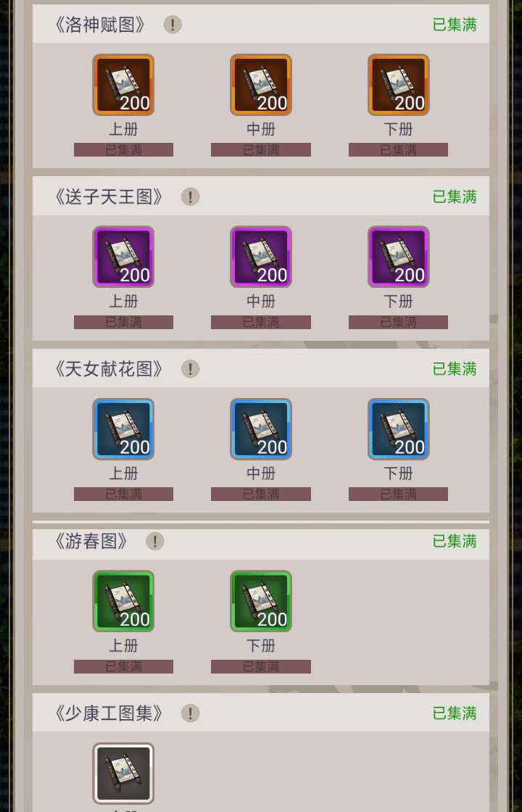Select the orange 《洛神赋图》 下册 scroll icon
The image size is (522, 812).
pos(399,84)
